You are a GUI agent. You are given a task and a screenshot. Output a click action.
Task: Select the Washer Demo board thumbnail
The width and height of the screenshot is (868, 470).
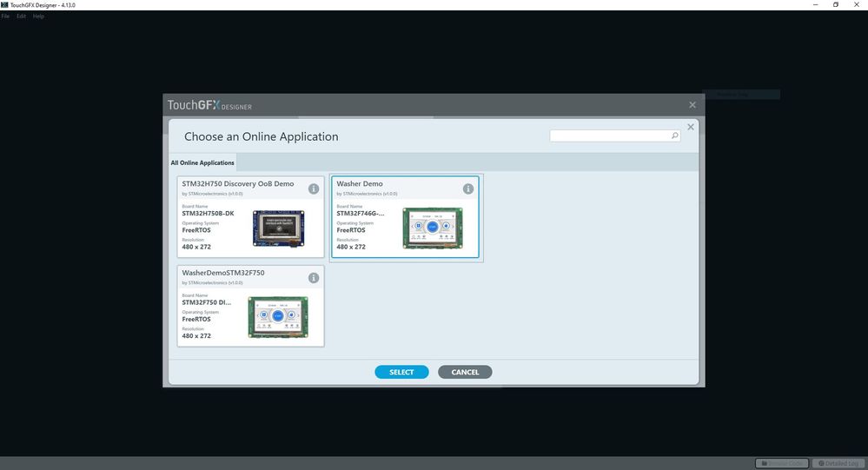(433, 228)
